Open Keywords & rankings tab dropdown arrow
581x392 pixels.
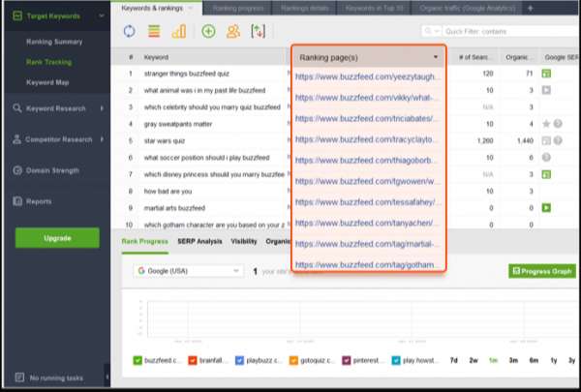click(x=191, y=8)
